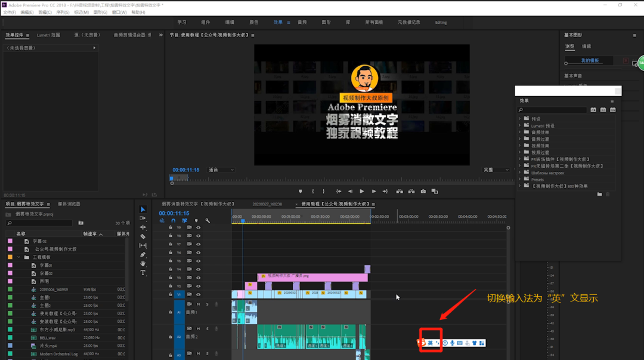Click Export Frame camera icon
The width and height of the screenshot is (644, 360).
tap(423, 191)
